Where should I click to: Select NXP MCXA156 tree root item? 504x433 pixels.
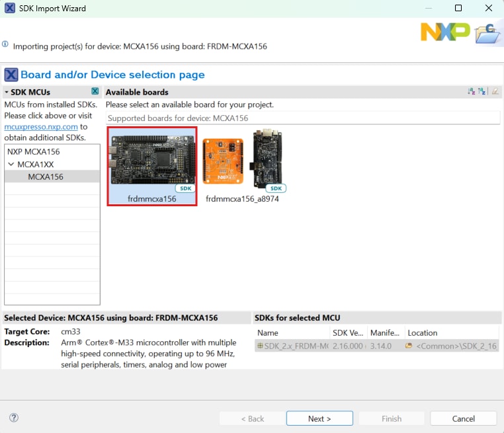click(33, 151)
